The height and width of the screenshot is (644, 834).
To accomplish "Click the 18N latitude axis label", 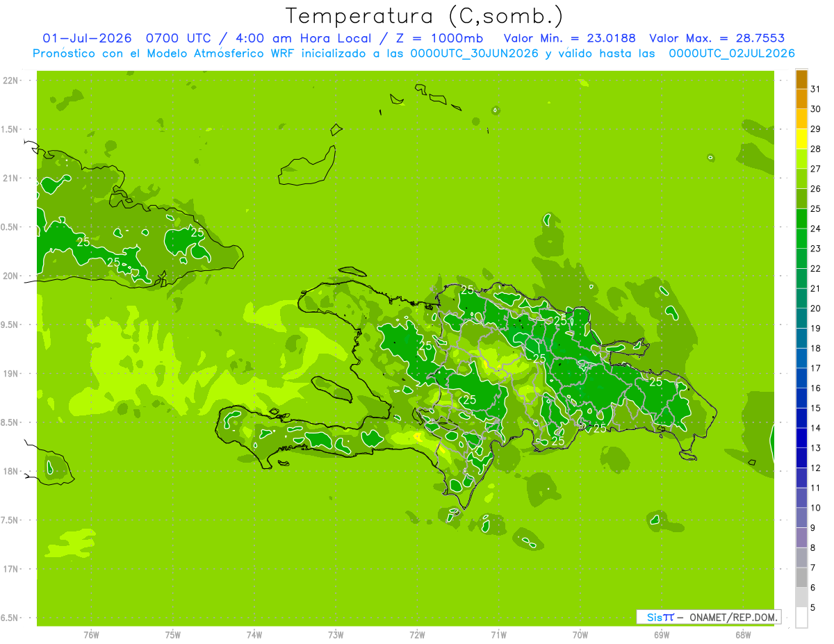I will 11,471.
